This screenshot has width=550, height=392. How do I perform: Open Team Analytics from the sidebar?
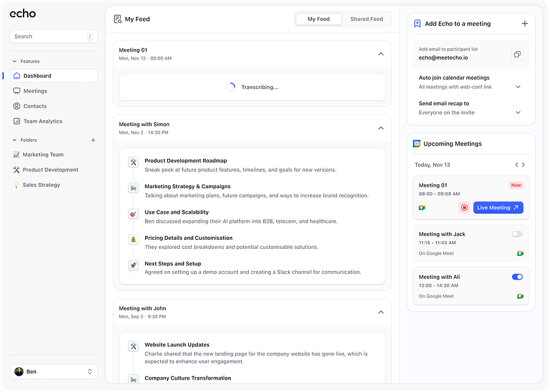click(x=42, y=122)
